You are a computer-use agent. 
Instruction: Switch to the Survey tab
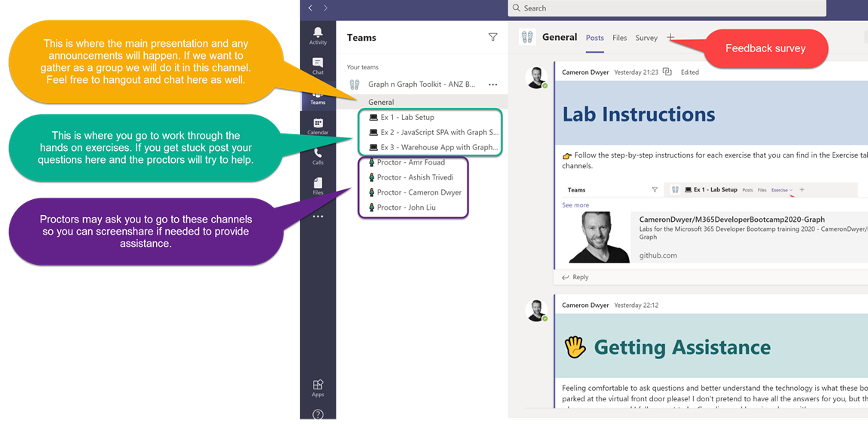point(646,38)
